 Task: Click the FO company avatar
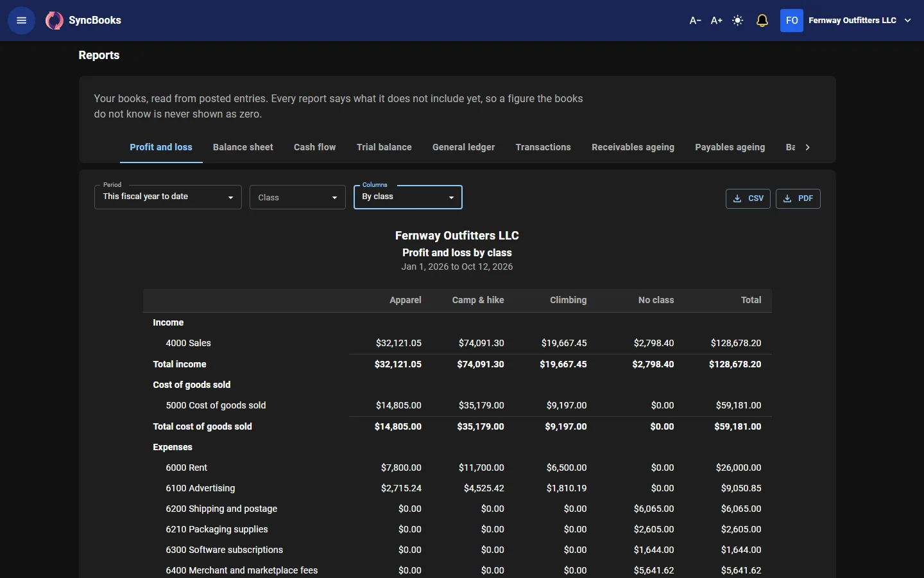792,21
